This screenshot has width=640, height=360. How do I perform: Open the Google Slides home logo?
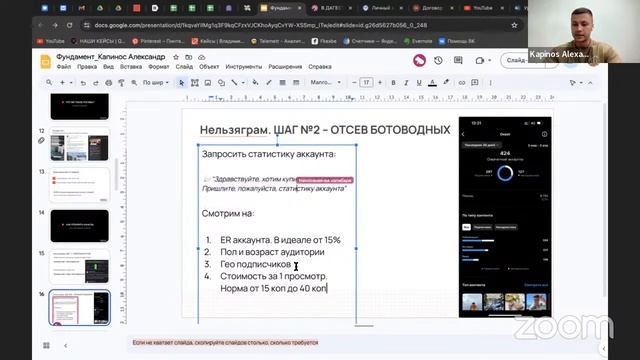(x=45, y=61)
